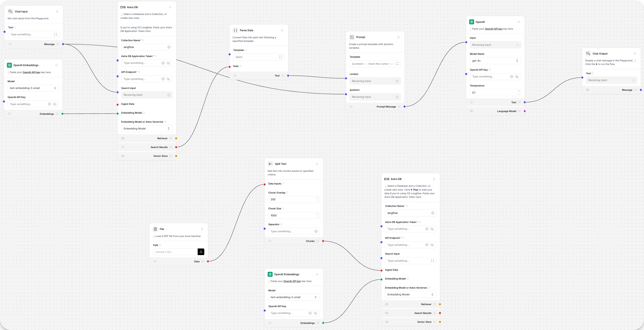Click the Split Text scissors node icon
This screenshot has width=644, height=330.
(x=271, y=164)
